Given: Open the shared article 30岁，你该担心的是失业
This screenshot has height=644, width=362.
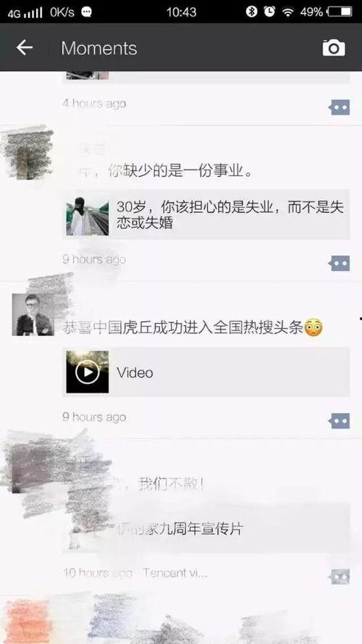Looking at the screenshot, I should click(x=206, y=214).
